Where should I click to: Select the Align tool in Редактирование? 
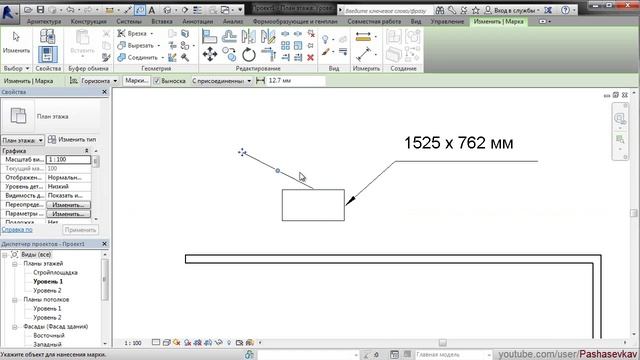pyautogui.click(x=209, y=37)
